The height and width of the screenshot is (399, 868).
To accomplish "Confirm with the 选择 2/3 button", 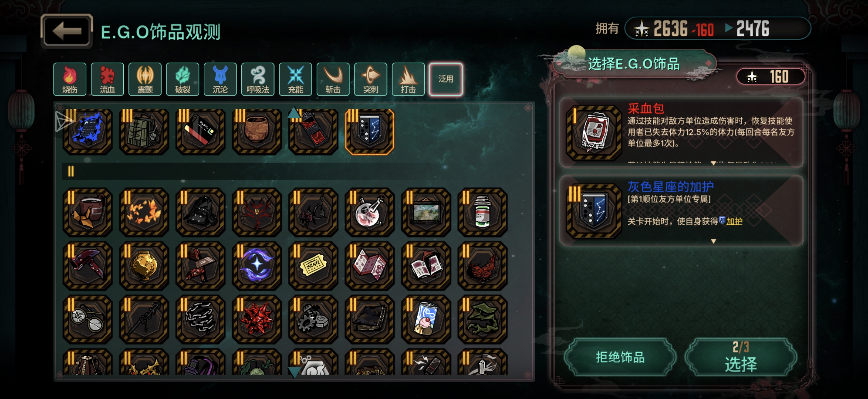I will coord(741,357).
